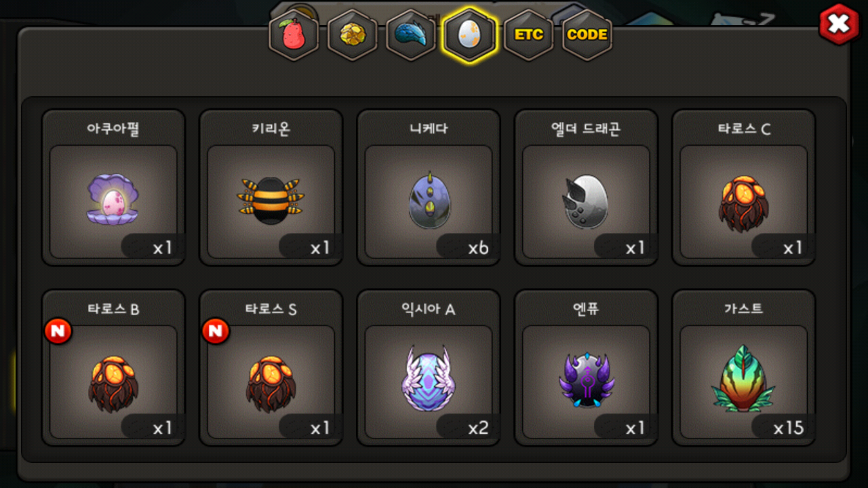Screen dimensions: 868x488
Task: Select the 타로스 C lava egg
Action: (x=744, y=187)
